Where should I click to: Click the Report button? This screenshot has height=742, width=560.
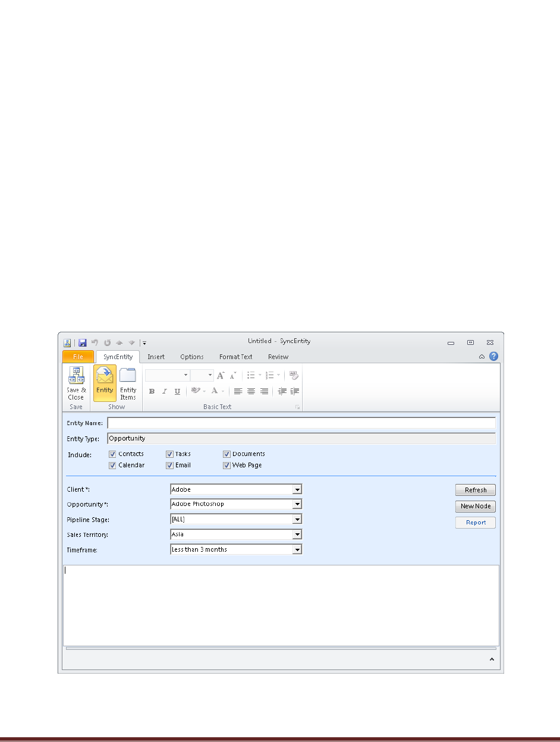coord(476,523)
